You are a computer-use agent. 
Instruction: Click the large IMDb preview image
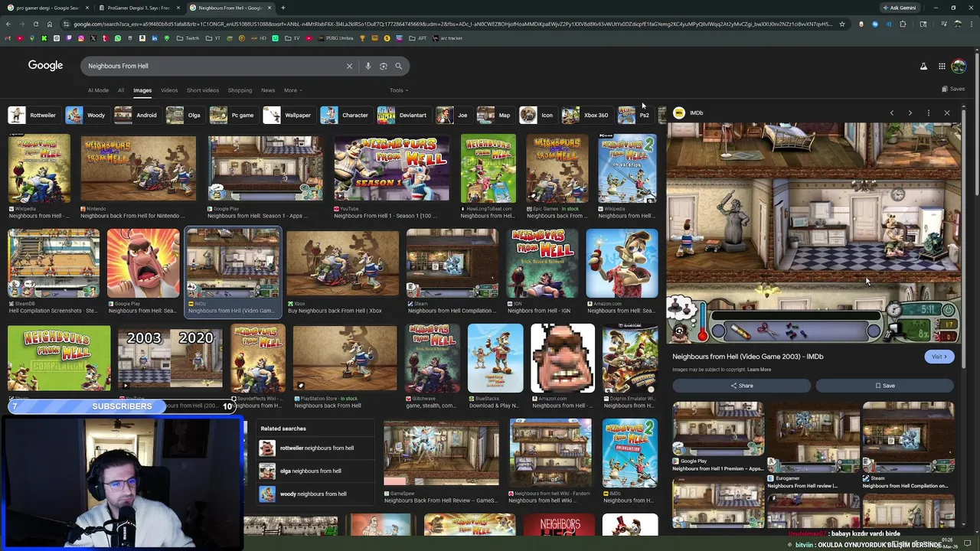click(814, 232)
